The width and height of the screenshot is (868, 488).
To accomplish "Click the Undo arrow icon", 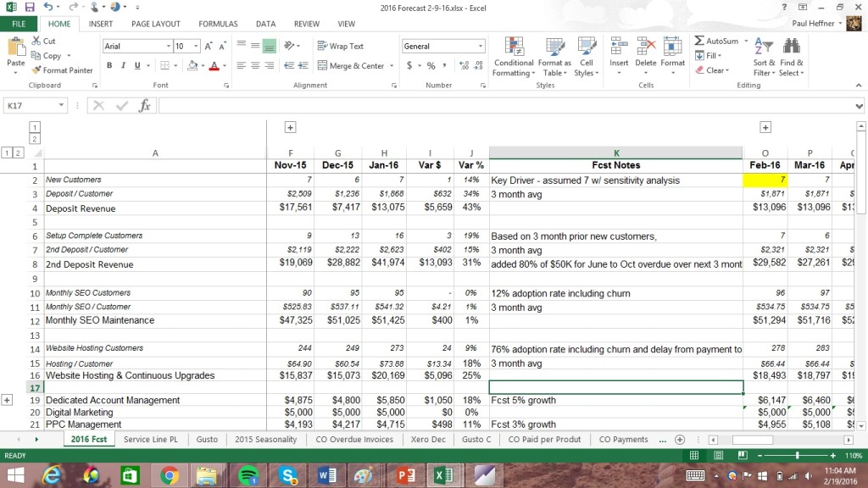I will click(x=48, y=7).
